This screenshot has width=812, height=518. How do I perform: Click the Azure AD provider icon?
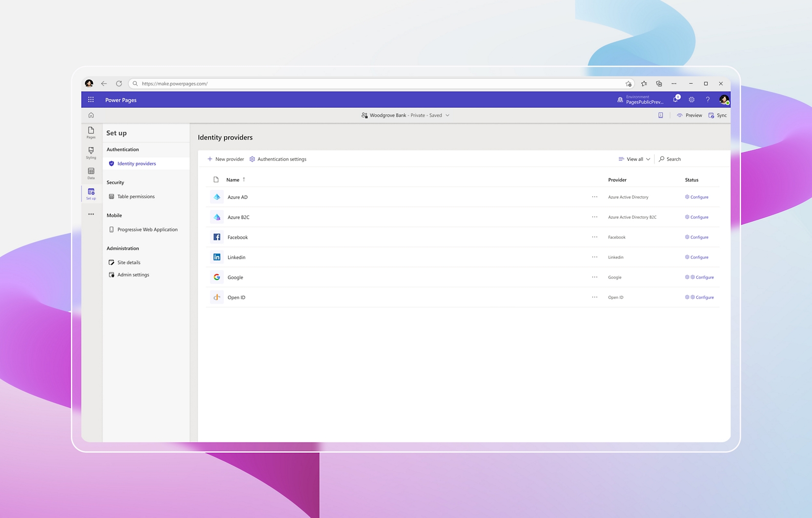pos(217,197)
